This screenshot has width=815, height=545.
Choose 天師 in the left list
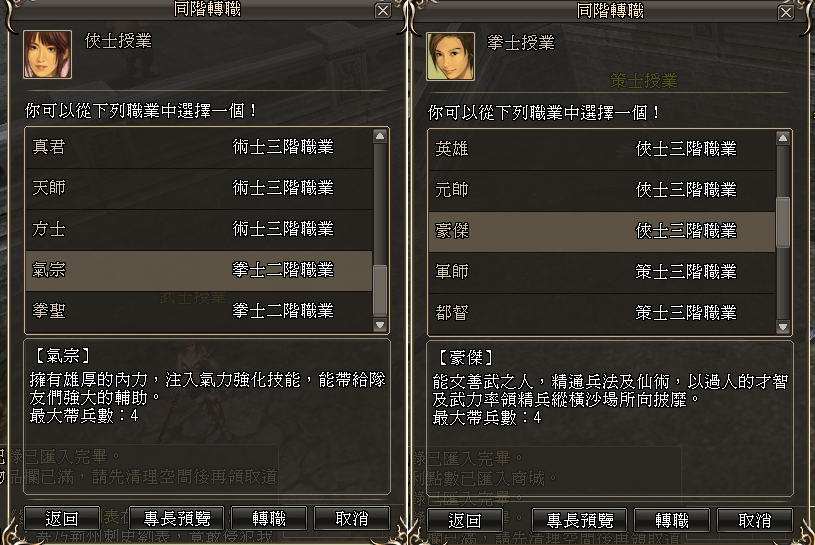[x=198, y=188]
